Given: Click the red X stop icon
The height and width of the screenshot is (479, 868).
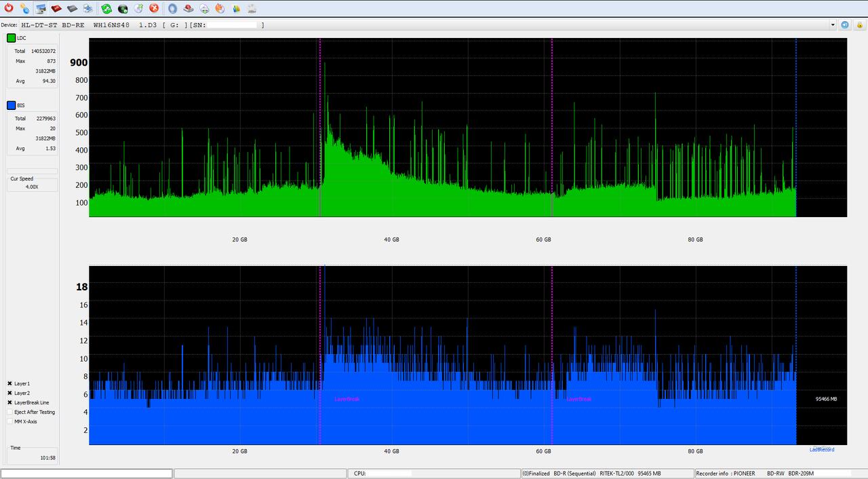Looking at the screenshot, I should pos(154,8).
